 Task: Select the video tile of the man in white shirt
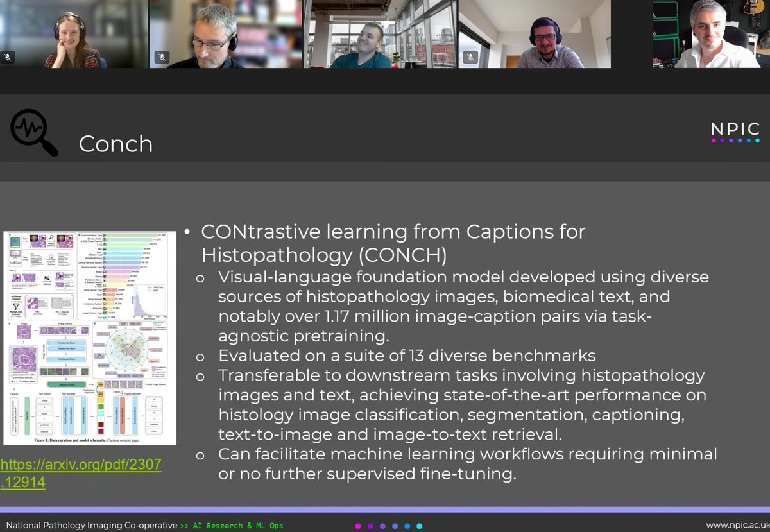click(711, 34)
